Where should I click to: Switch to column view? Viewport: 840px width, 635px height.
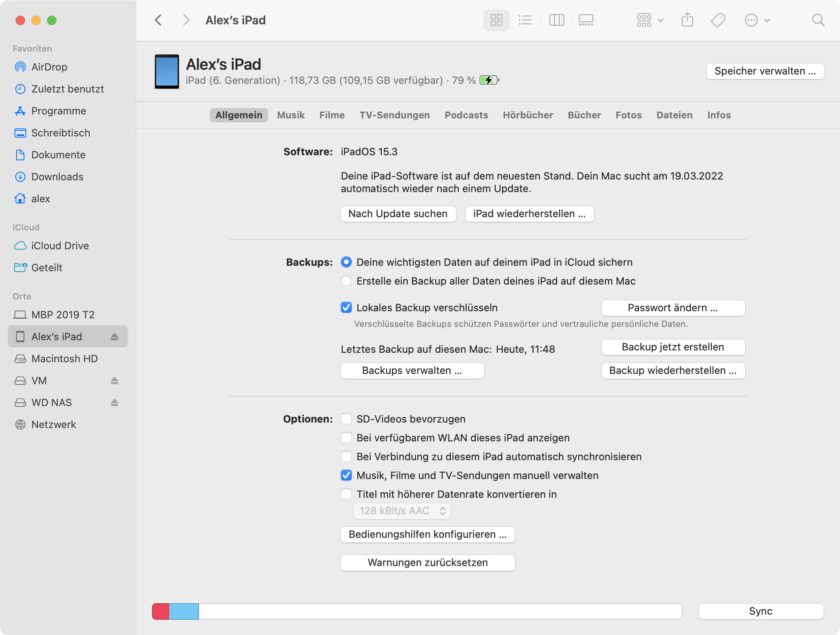556,20
